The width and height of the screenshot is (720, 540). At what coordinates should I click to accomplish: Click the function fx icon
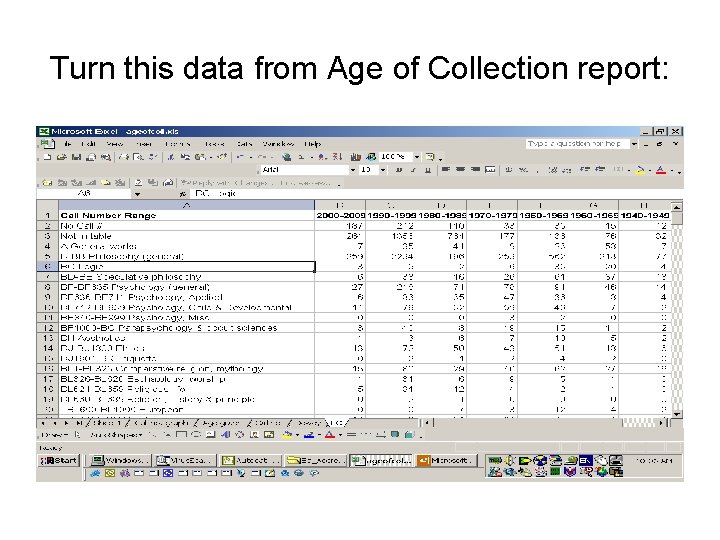(x=182, y=194)
